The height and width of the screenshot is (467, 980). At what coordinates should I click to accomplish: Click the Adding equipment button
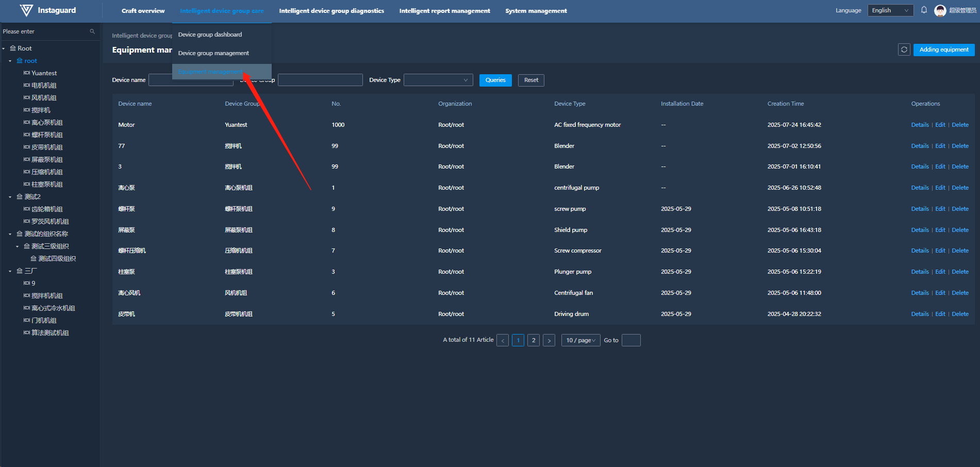pos(944,49)
